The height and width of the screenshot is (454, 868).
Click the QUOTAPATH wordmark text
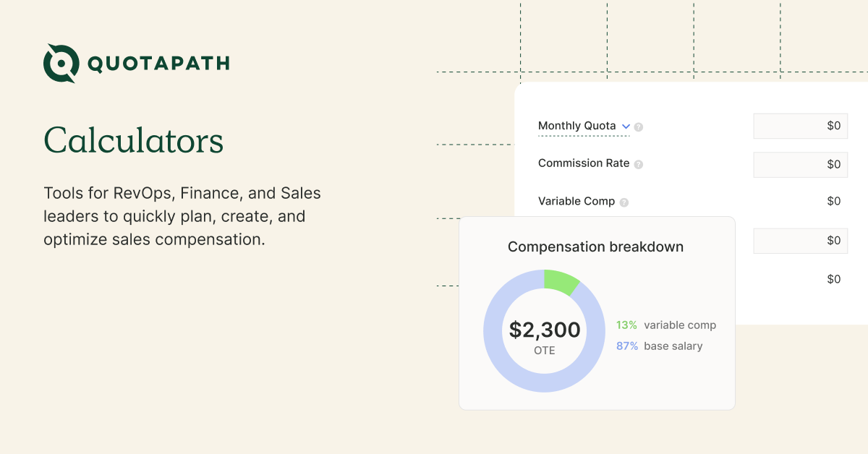(x=158, y=64)
